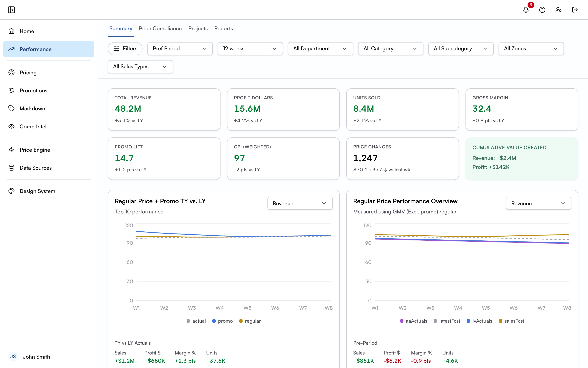Open notifications bell icon
Screen dimensions: 588x368
(x=526, y=10)
